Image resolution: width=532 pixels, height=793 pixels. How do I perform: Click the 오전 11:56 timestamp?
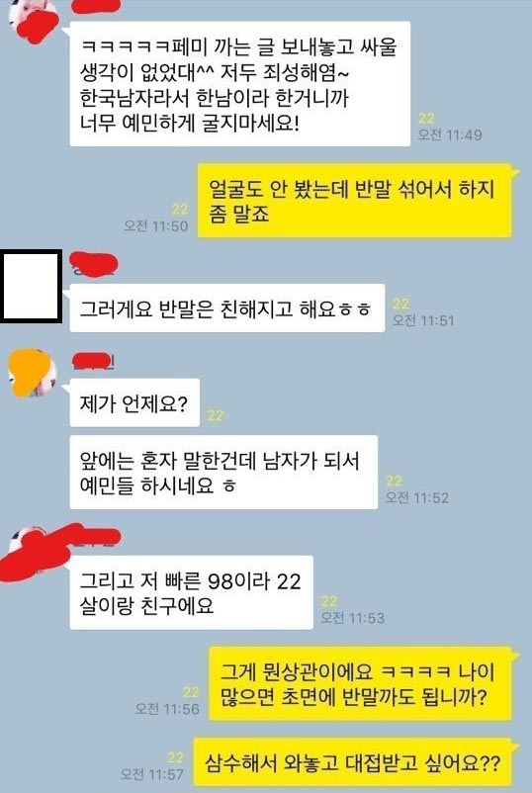click(167, 709)
